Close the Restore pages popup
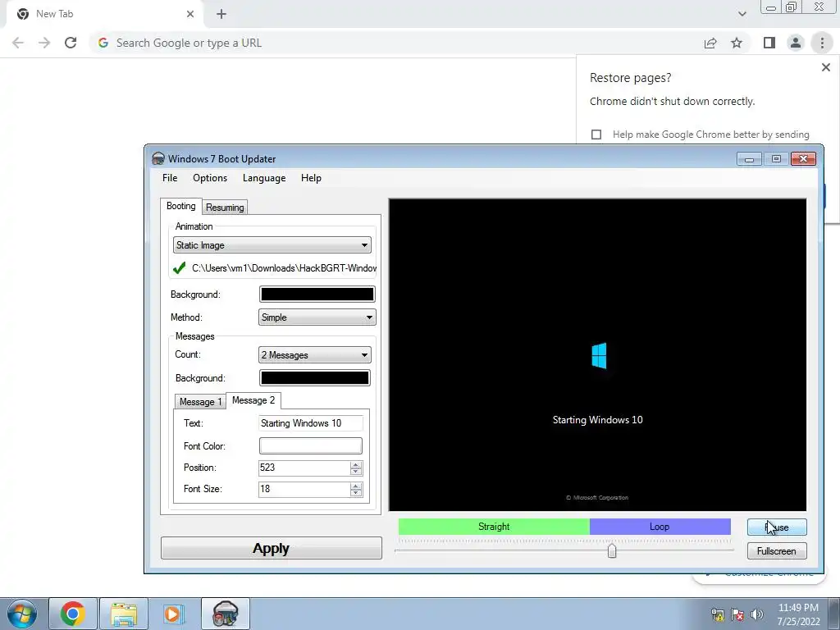Viewport: 840px width, 630px height. pyautogui.click(x=825, y=67)
